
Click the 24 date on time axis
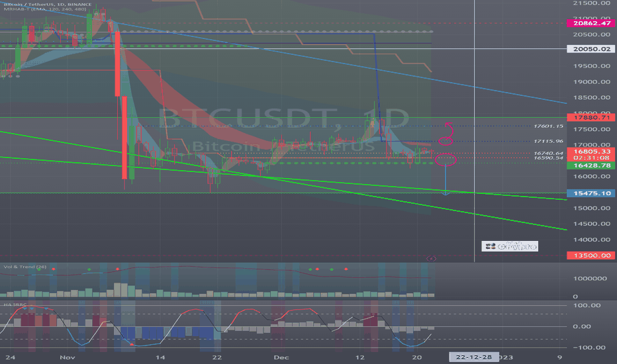(11, 357)
